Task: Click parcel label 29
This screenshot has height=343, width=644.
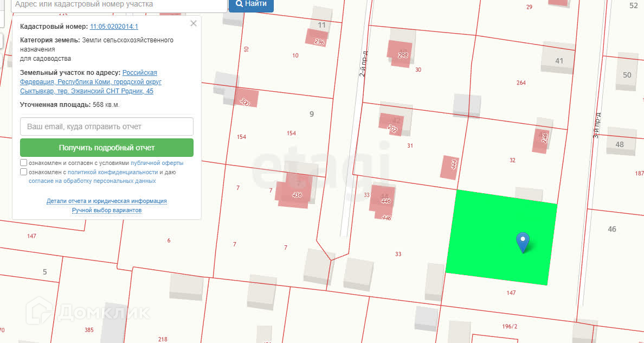Action: (529, 7)
